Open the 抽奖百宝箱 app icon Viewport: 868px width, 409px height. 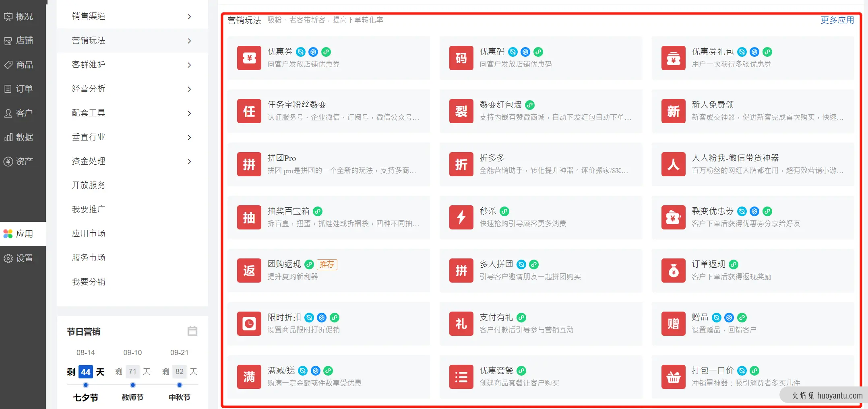pos(249,217)
